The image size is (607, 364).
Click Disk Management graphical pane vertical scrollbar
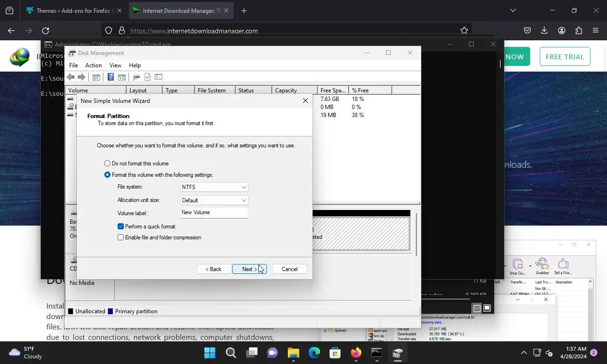416,235
